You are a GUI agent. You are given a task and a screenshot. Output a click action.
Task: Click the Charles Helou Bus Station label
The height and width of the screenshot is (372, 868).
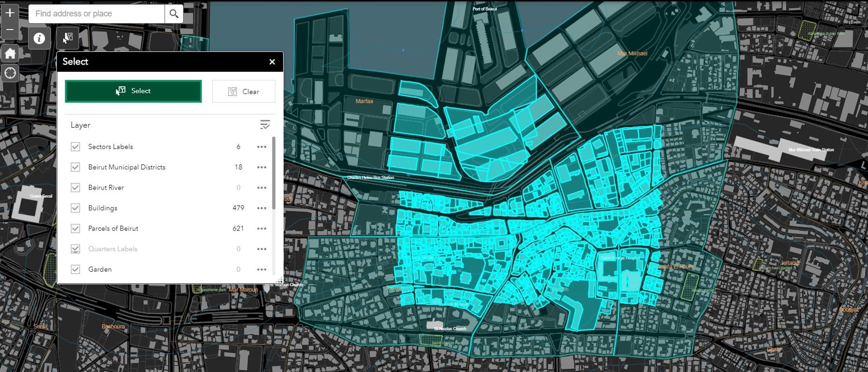coord(370,177)
